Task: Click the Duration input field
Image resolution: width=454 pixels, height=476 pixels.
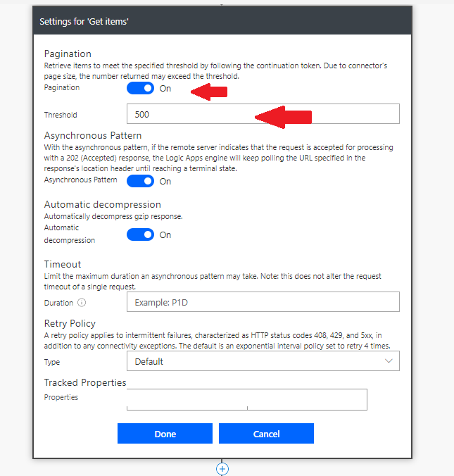Action: pos(263,302)
